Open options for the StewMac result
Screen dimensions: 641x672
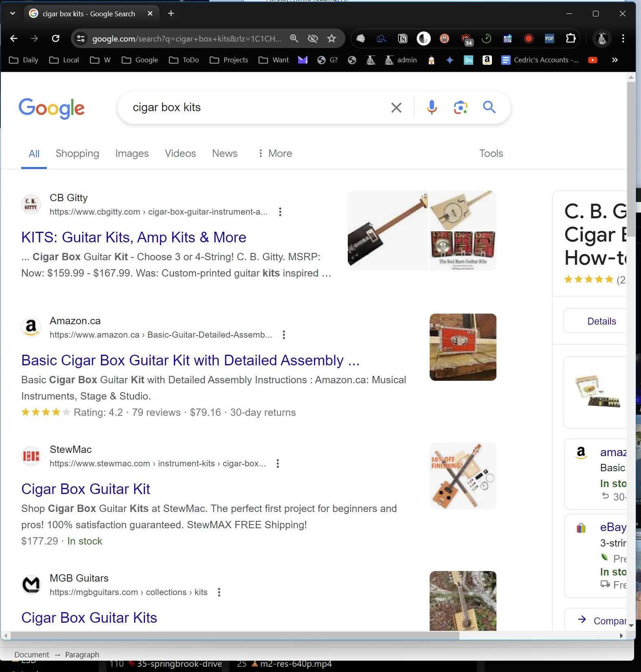[x=277, y=463]
